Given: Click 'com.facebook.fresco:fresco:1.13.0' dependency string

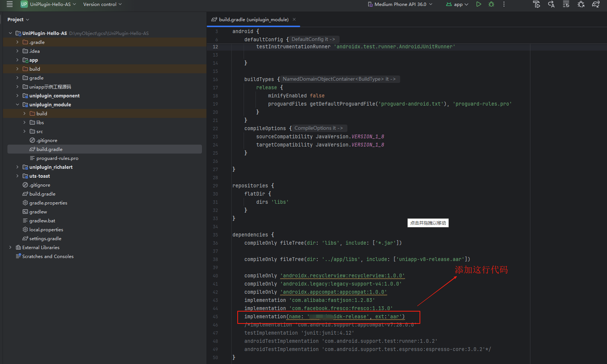Looking at the screenshot, I should pyautogui.click(x=341, y=308).
